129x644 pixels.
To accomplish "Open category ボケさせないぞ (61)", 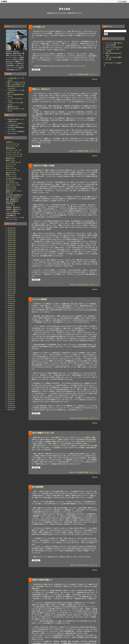I will [x=12, y=183].
